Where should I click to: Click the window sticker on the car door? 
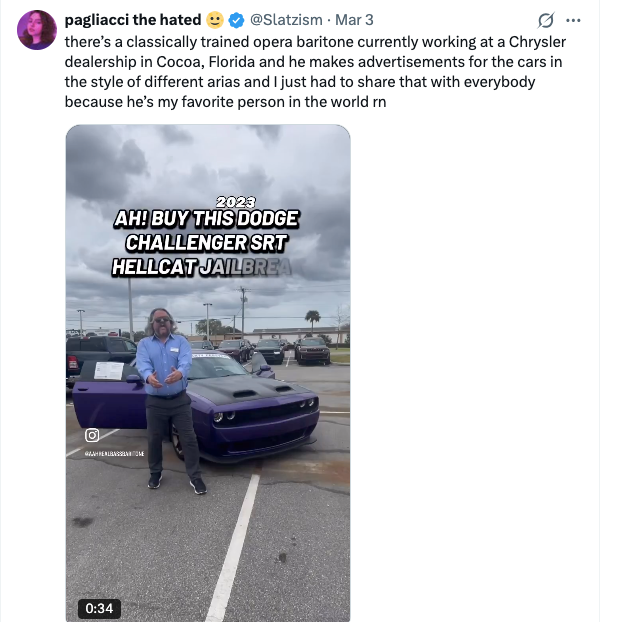pyautogui.click(x=109, y=371)
